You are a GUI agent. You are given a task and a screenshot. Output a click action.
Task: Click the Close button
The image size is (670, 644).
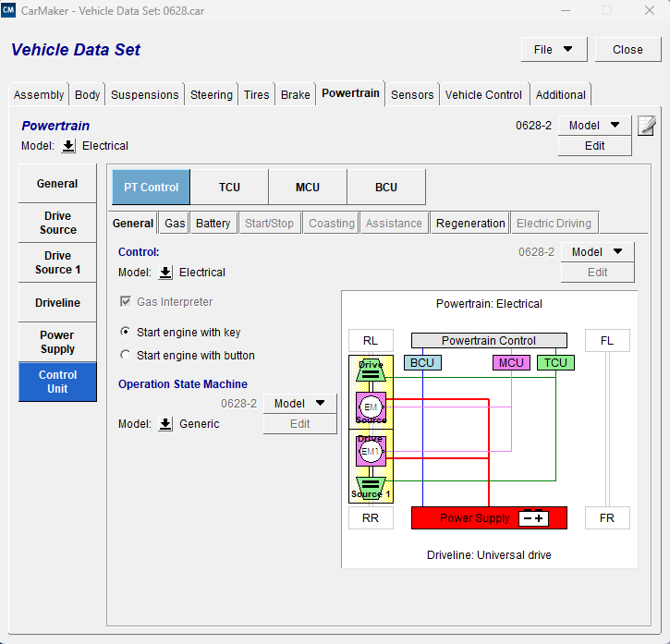click(627, 50)
